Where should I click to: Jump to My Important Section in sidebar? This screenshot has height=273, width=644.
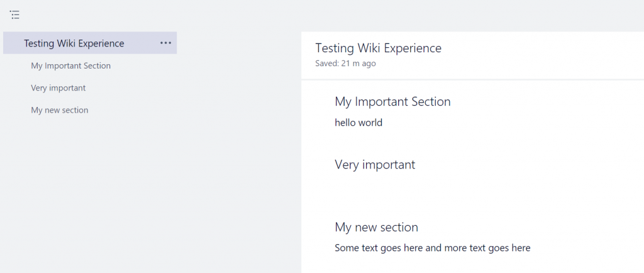[x=70, y=65]
